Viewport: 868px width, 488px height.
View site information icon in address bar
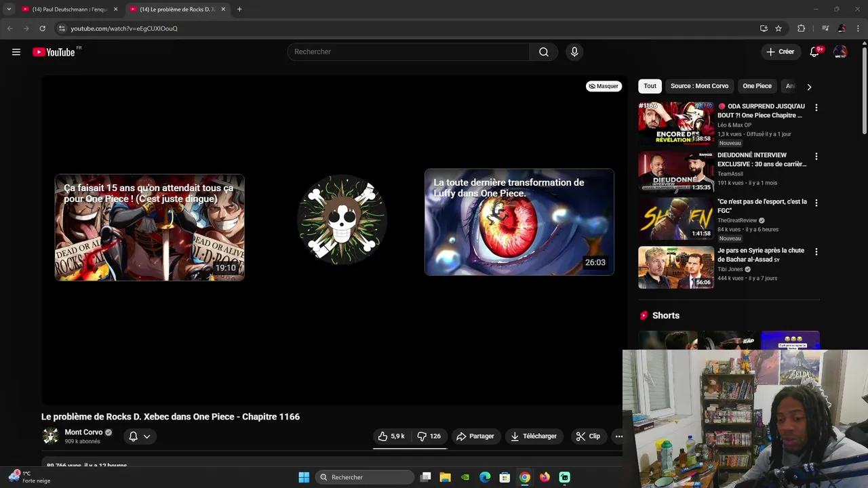click(x=62, y=28)
